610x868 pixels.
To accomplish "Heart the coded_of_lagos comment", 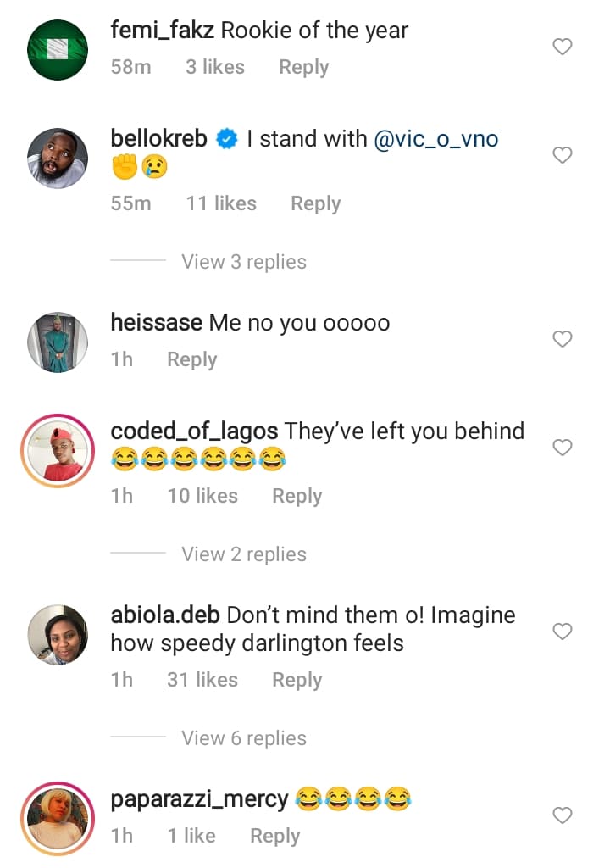I will tap(563, 447).
